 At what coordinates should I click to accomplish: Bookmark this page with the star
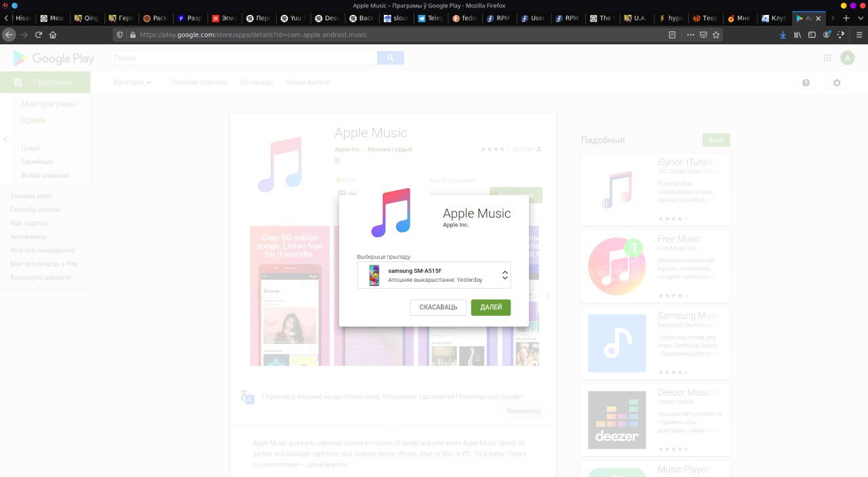click(x=716, y=35)
